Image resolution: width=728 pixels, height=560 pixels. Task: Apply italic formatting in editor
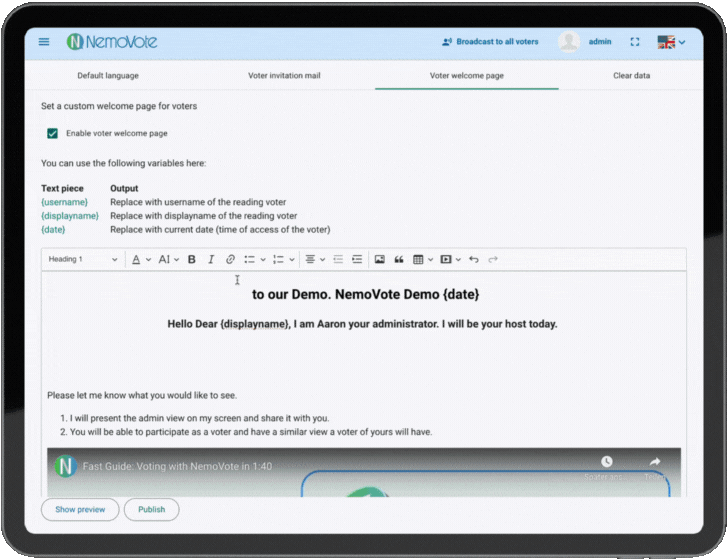[211, 259]
